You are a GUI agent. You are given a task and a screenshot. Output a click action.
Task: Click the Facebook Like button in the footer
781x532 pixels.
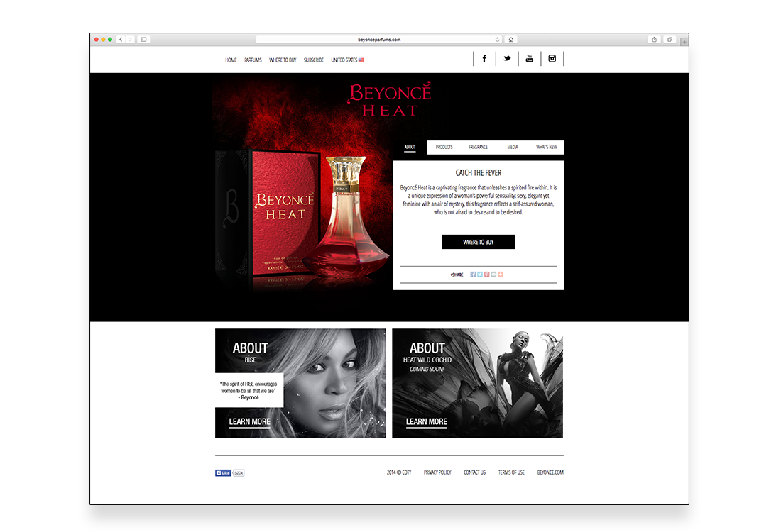point(223,473)
